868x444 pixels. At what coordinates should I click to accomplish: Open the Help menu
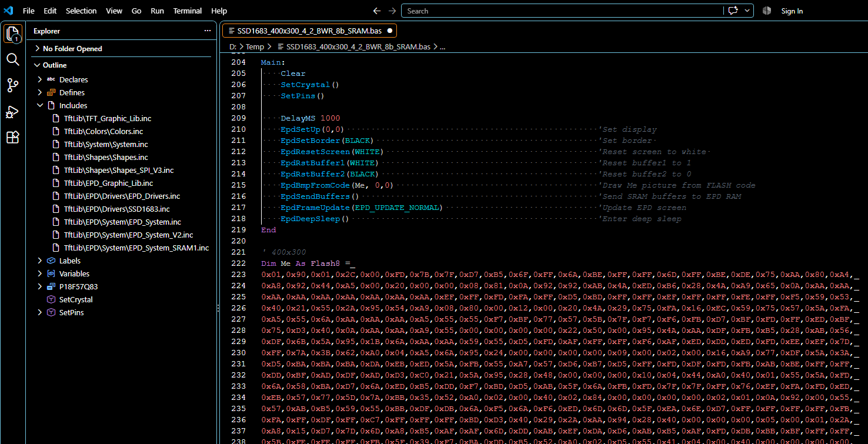click(219, 11)
